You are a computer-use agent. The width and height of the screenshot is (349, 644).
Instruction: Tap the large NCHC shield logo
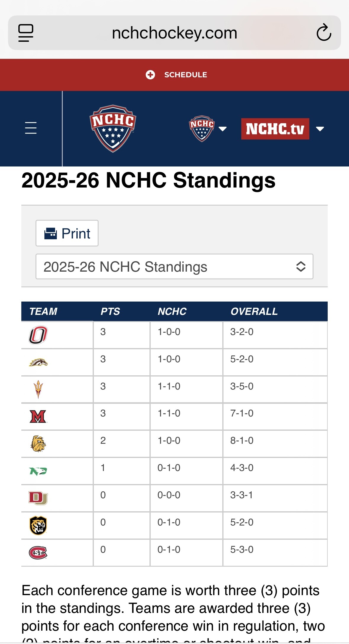(113, 128)
